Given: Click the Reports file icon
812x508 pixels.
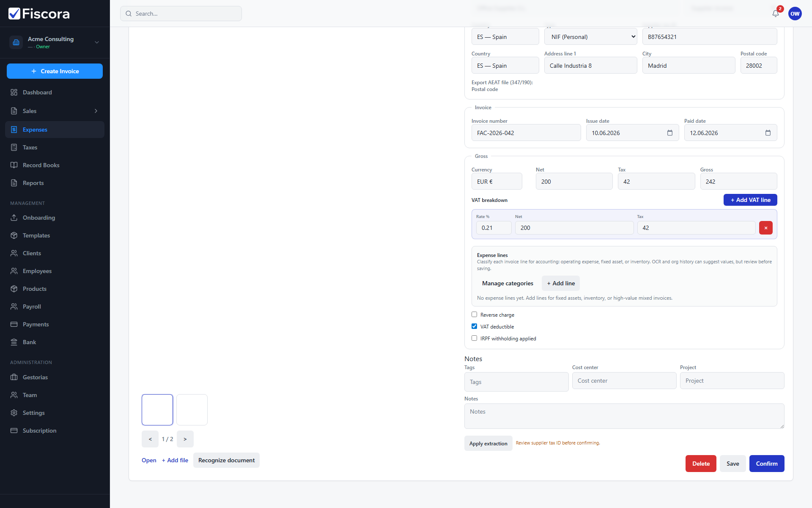Looking at the screenshot, I should 14,183.
